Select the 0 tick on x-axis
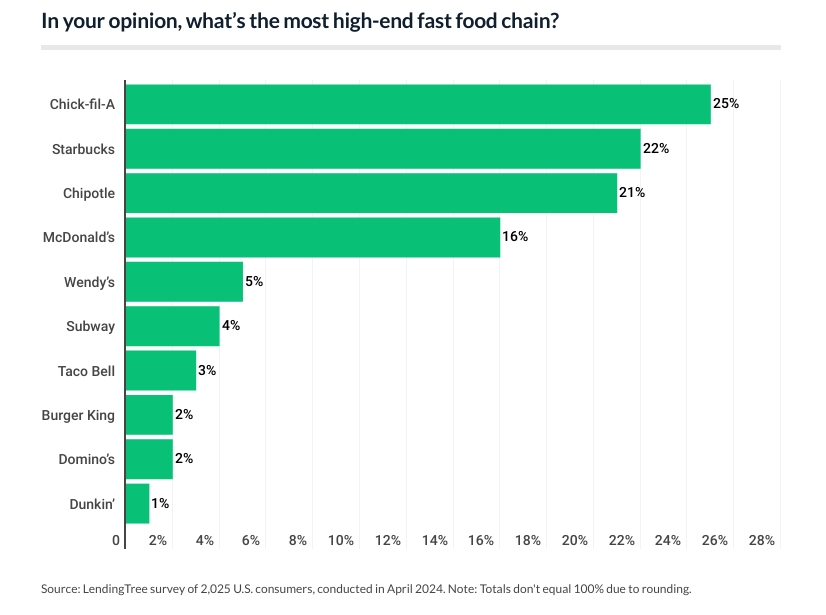Image resolution: width=826 pixels, height=615 pixels. [117, 541]
